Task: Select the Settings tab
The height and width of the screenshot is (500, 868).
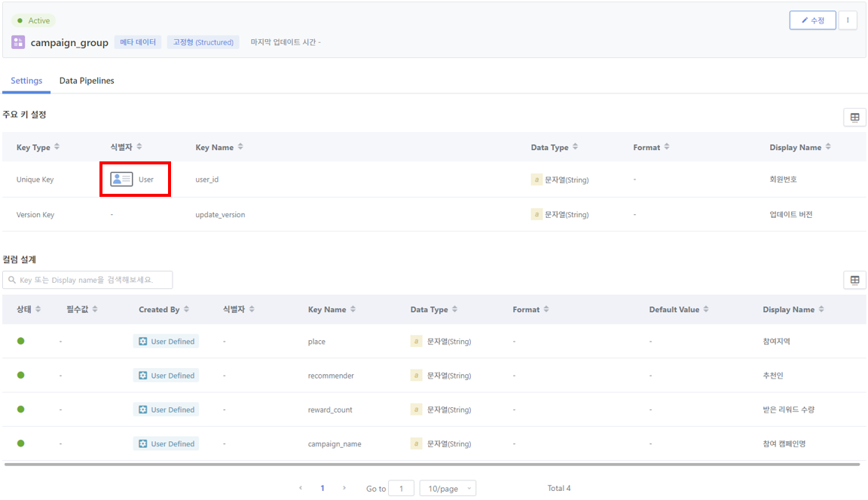Action: (26, 81)
